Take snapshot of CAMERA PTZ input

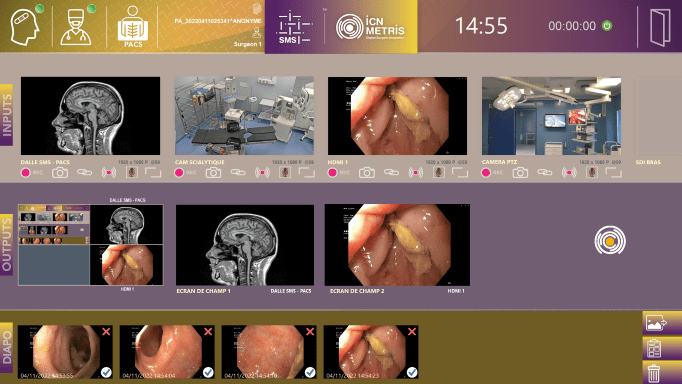521,173
